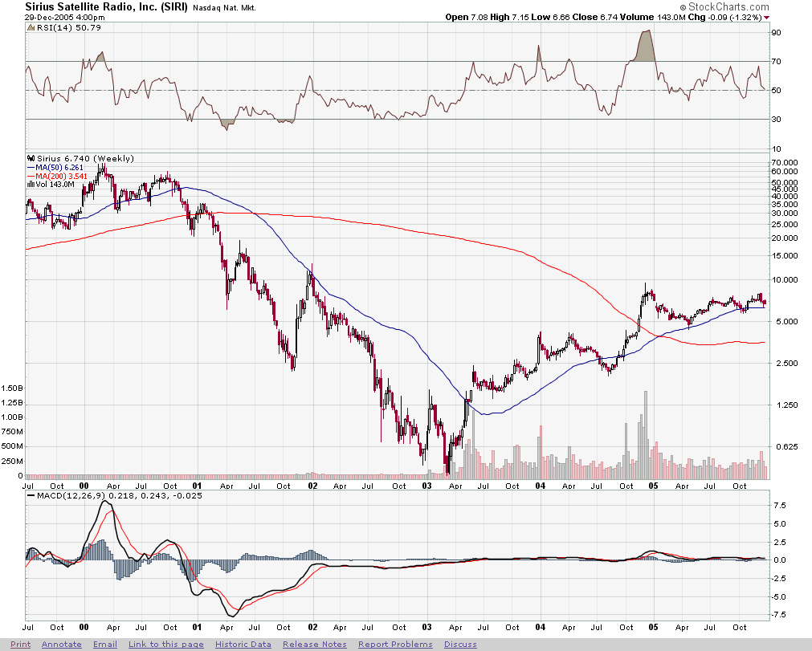
Task: Click the 'Low 6.66' header value
Action: (x=550, y=17)
